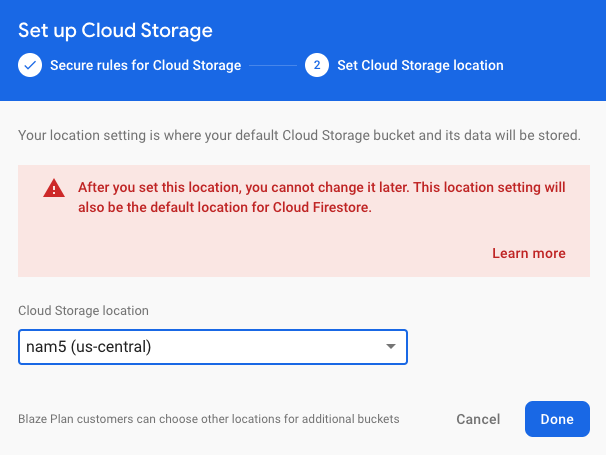Screen dimensions: 606x455
Task: Click the step 2 number circle
Action: coord(317,66)
